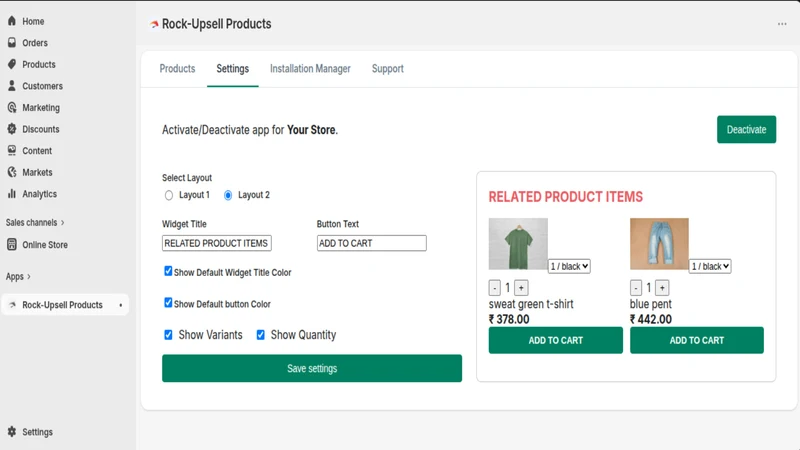Click the Online Store icon
The height and width of the screenshot is (450, 800).
tap(12, 244)
